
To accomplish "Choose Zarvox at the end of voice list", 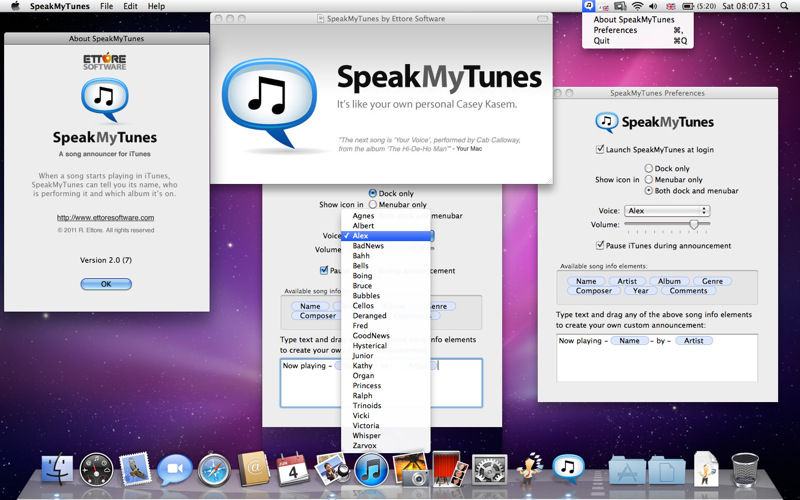I will tap(386, 445).
